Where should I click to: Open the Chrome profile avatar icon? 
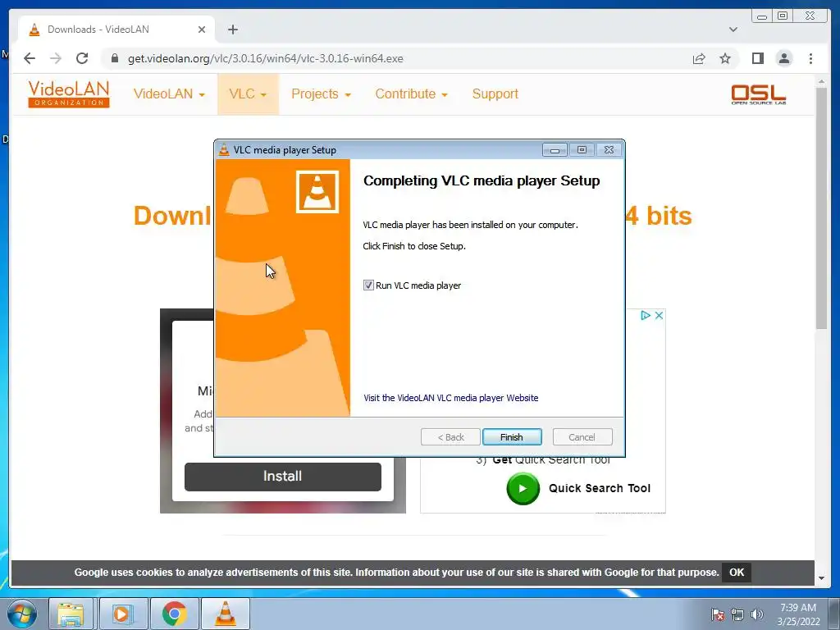pos(783,58)
